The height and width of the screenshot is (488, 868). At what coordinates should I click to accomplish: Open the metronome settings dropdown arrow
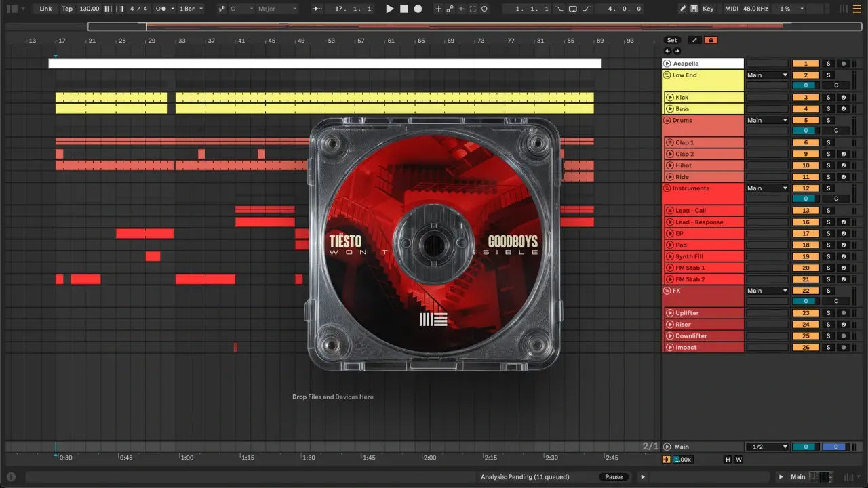pos(173,9)
